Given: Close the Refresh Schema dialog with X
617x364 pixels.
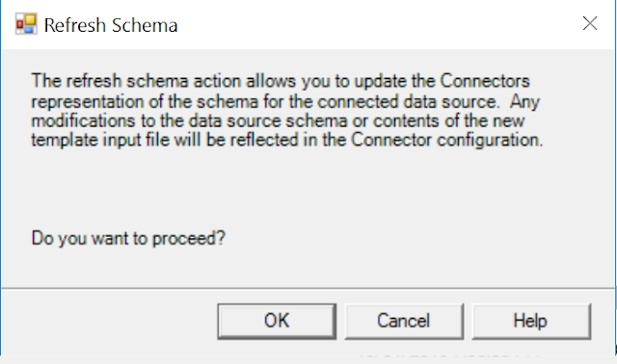Looking at the screenshot, I should point(590,23).
